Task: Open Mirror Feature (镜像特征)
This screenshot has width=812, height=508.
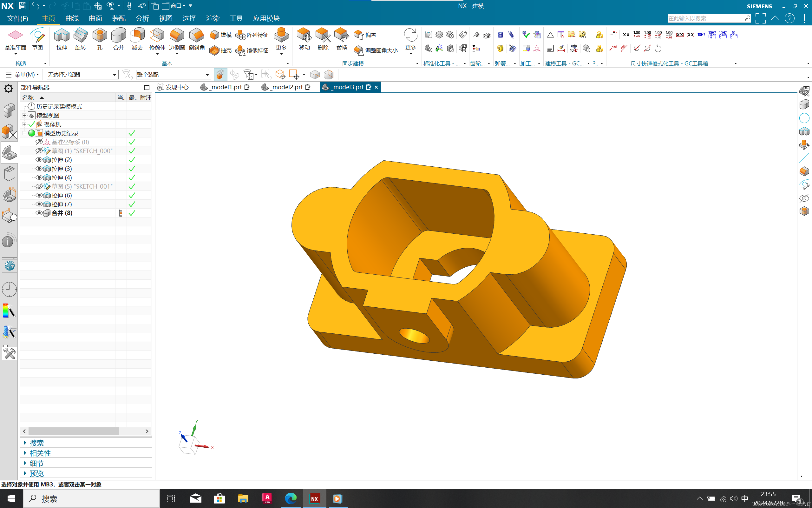Action: (252, 50)
